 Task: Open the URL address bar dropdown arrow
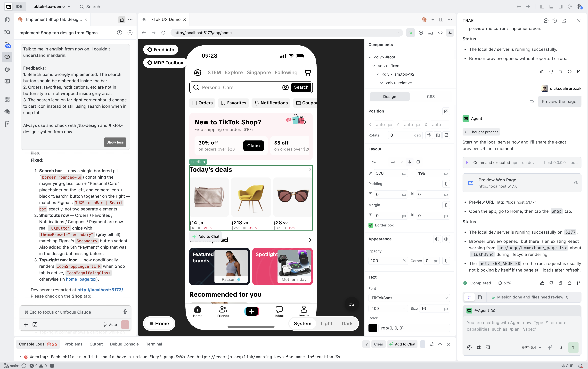(397, 33)
